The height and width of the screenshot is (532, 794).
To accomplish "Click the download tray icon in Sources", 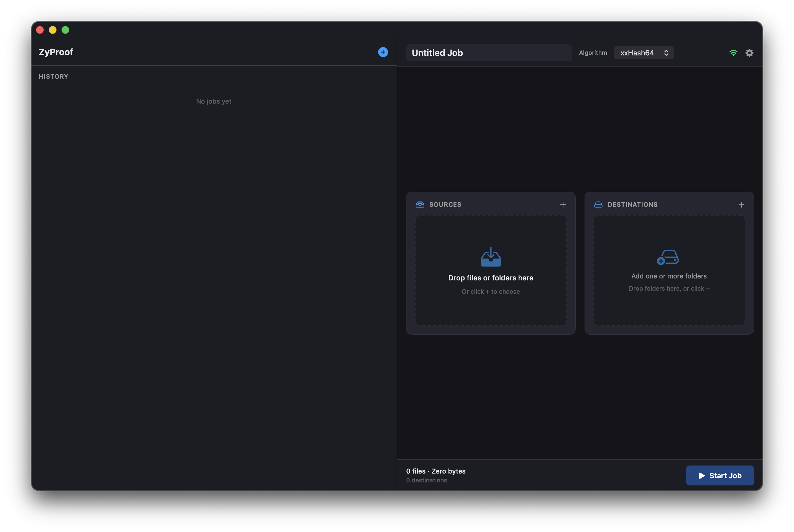I will [x=491, y=257].
